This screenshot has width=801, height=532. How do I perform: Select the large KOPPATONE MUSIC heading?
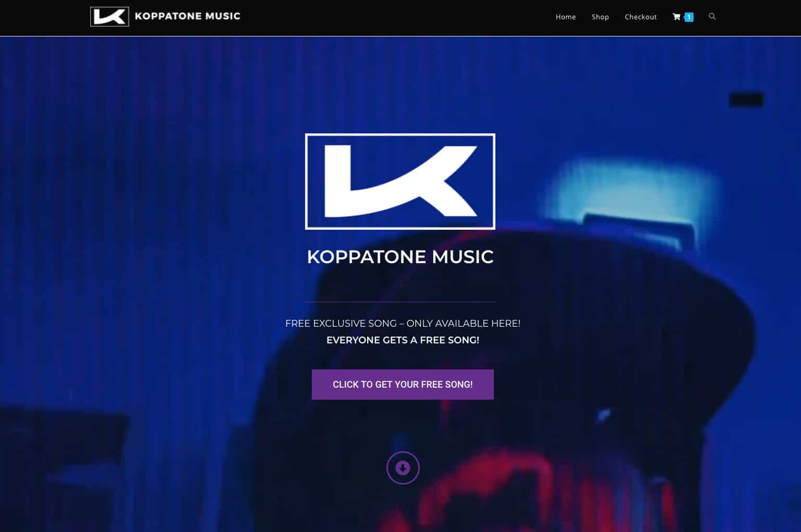coord(400,257)
